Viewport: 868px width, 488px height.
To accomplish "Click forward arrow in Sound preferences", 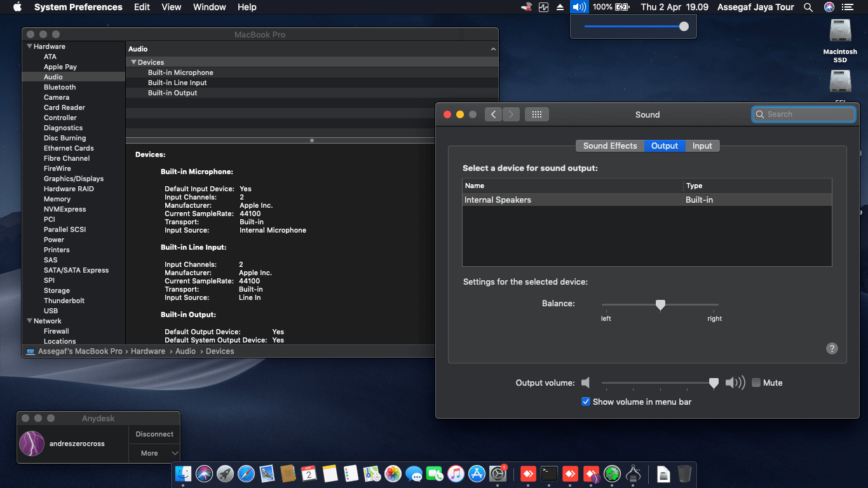I will click(x=511, y=114).
